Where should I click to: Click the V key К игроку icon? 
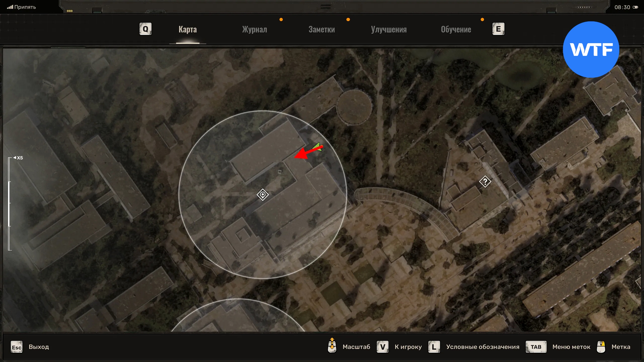coord(382,347)
